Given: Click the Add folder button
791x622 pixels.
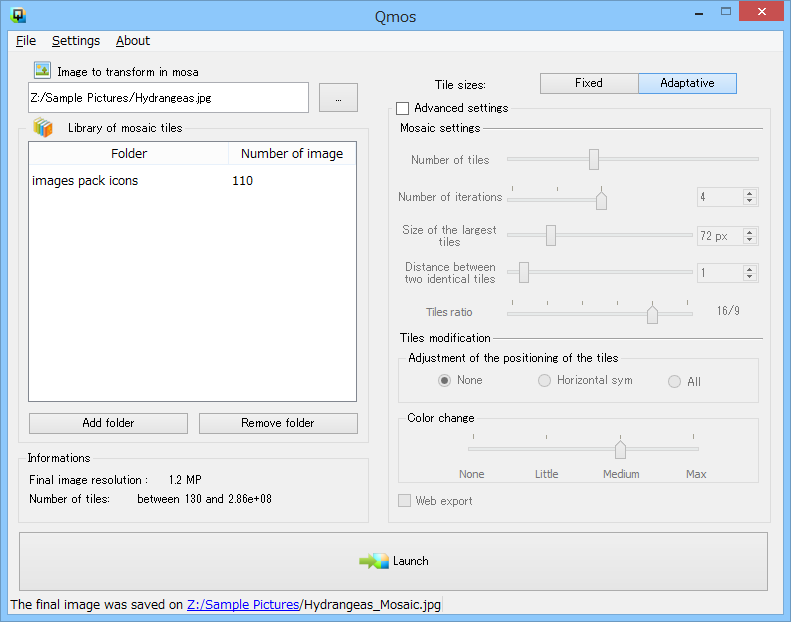Looking at the screenshot, I should tap(108, 423).
